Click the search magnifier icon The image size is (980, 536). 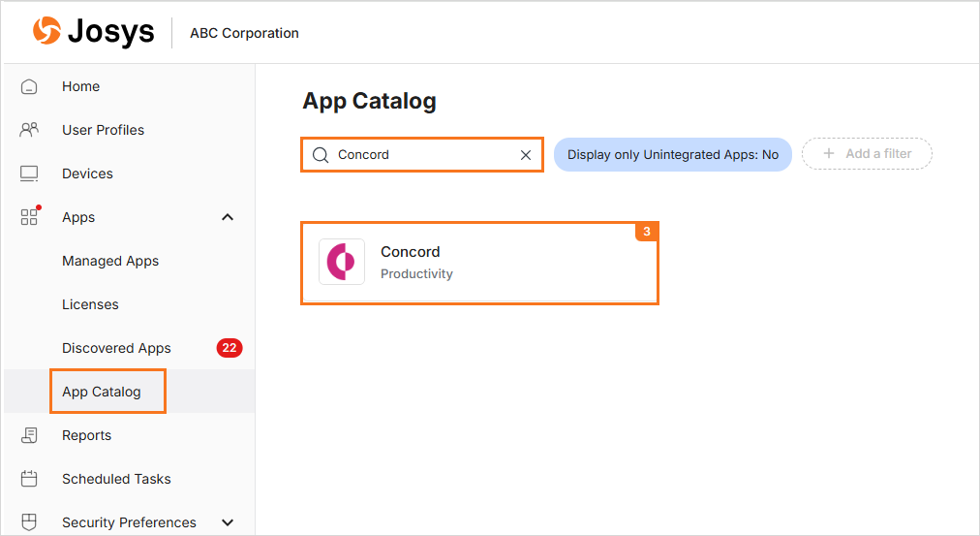click(321, 154)
